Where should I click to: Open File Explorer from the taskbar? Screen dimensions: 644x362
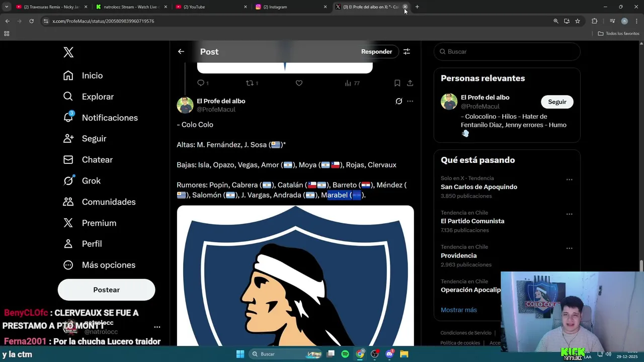pyautogui.click(x=404, y=354)
